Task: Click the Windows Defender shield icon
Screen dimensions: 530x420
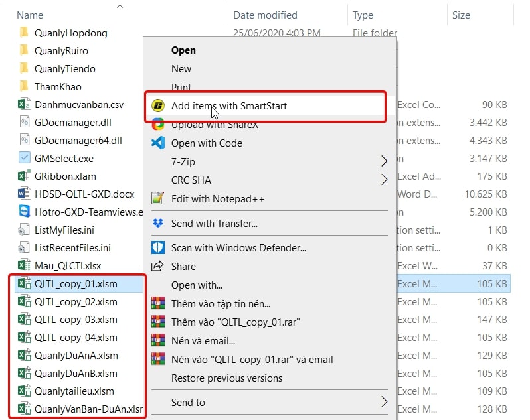Action: 158,248
